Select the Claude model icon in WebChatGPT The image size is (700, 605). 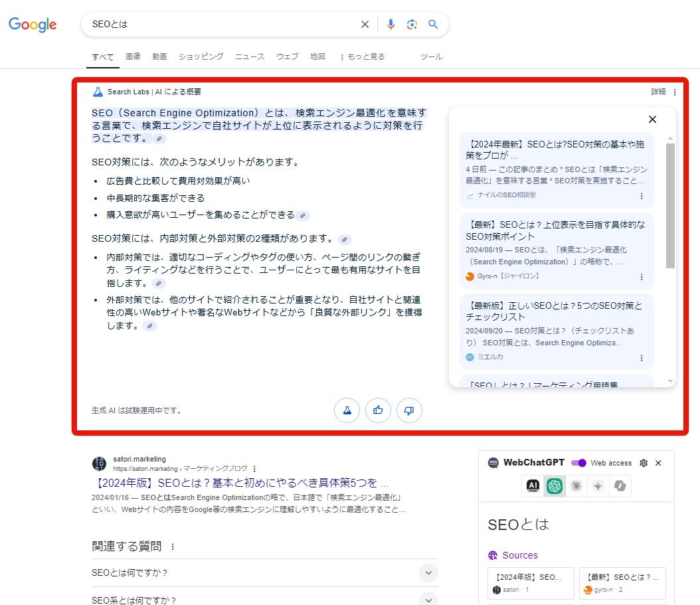pyautogui.click(x=576, y=485)
